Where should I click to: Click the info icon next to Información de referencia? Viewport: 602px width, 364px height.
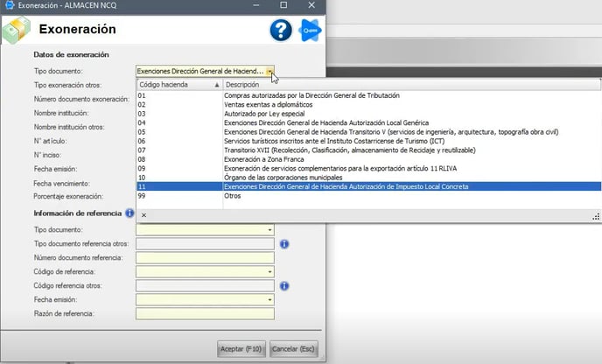coord(129,213)
